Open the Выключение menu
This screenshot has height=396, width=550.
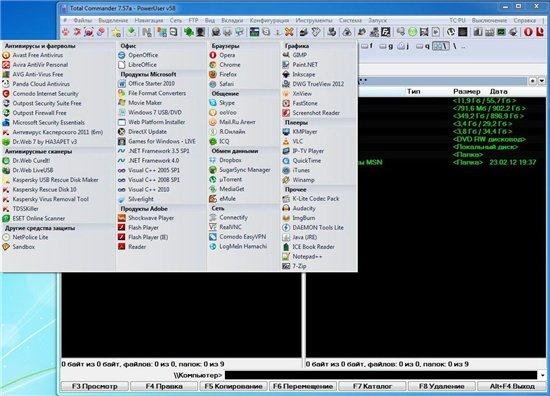pos(489,21)
